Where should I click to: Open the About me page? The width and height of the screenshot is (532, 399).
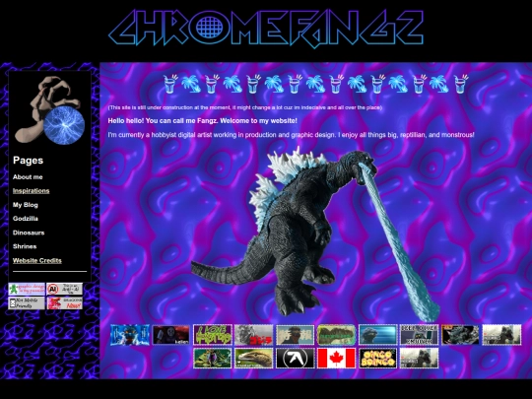(x=28, y=176)
